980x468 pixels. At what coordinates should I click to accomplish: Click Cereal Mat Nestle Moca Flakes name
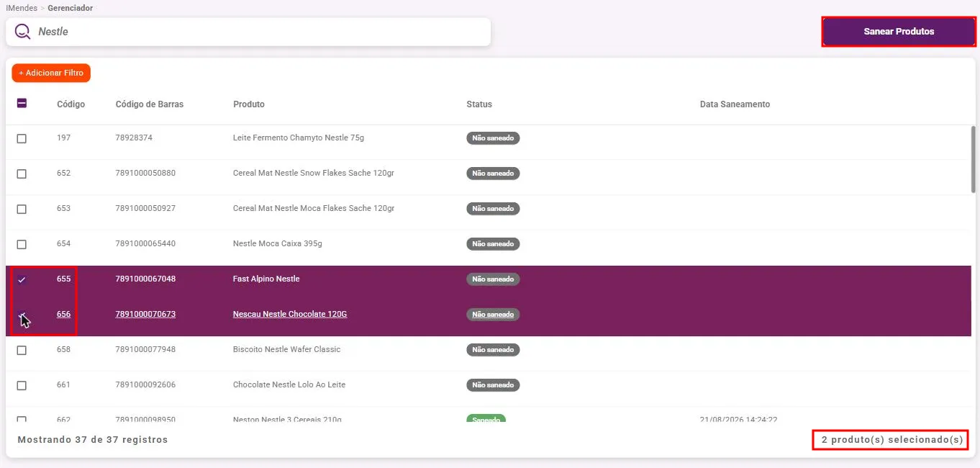(x=314, y=208)
